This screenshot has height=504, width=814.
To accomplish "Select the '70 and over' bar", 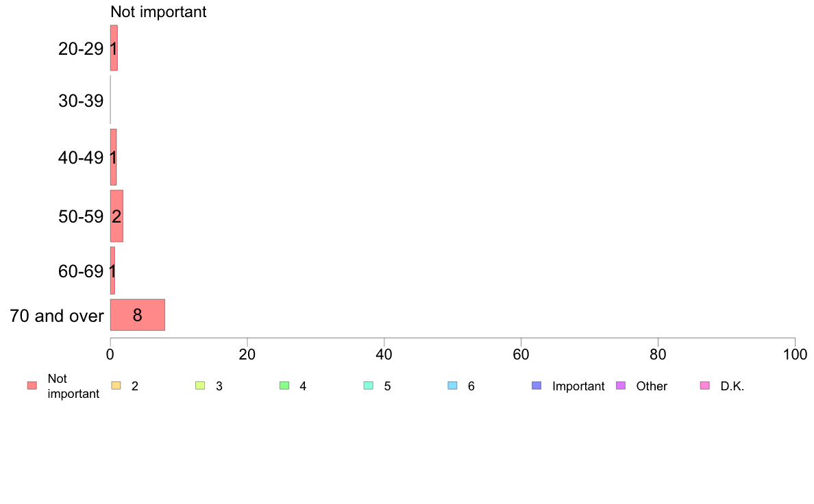I will point(137,315).
